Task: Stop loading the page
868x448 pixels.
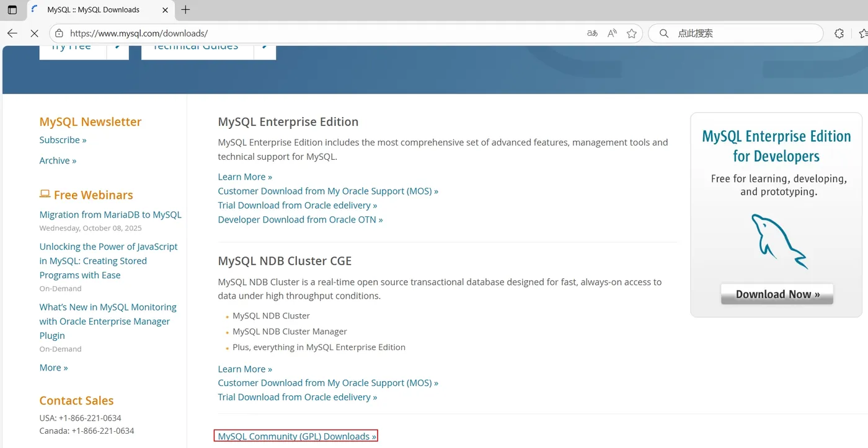Action: coord(35,33)
